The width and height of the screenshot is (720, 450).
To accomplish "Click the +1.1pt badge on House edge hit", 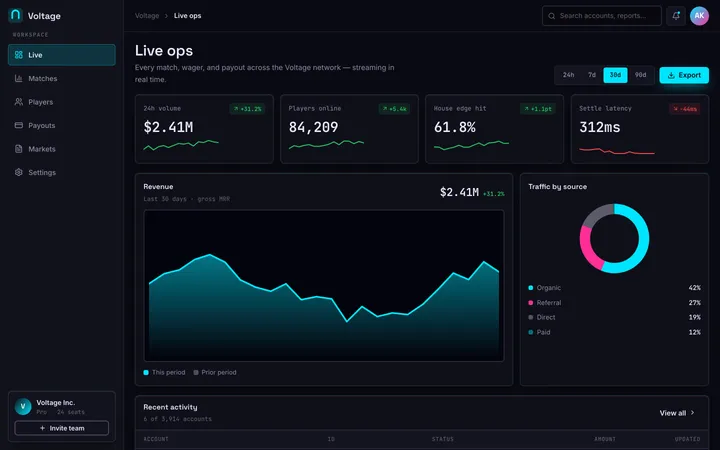I will tap(538, 109).
